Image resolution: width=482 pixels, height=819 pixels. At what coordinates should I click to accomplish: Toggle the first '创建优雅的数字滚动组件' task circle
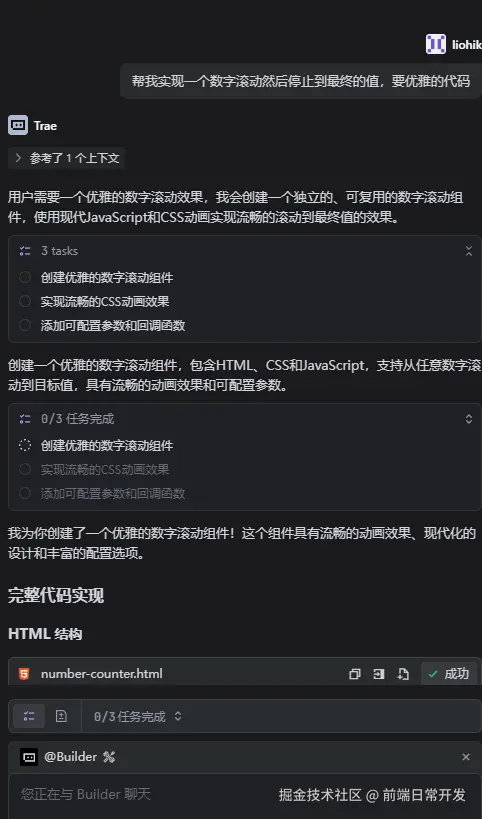click(x=25, y=277)
